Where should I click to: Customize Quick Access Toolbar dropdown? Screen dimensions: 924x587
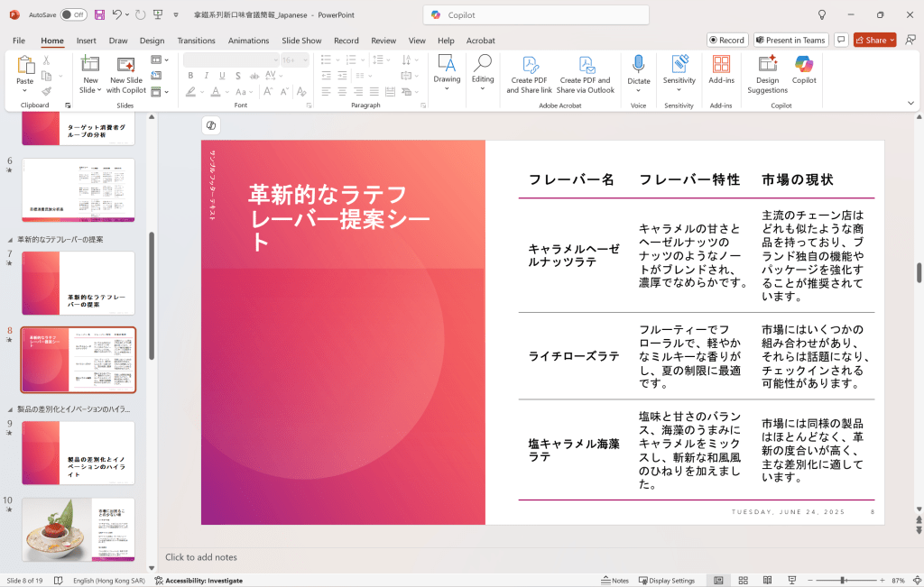pyautogui.click(x=176, y=15)
